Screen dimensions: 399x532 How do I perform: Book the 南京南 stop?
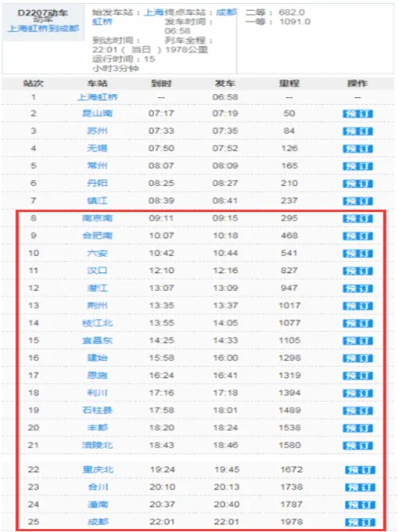[358, 218]
